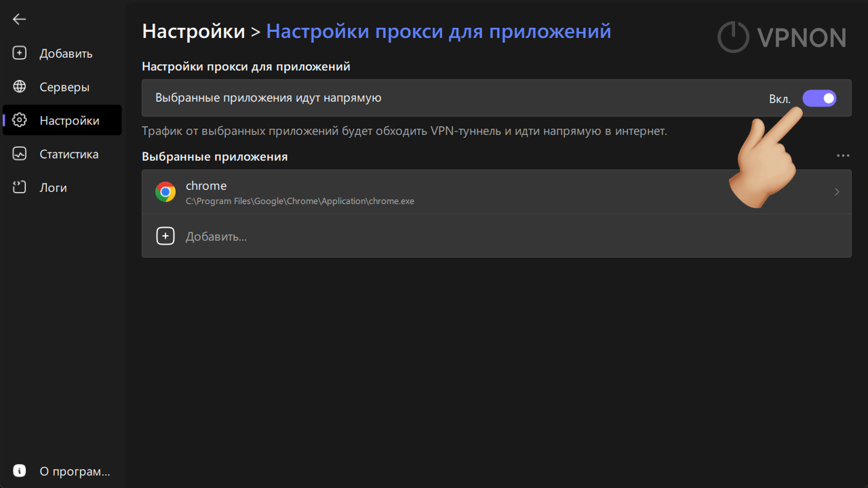
Task: Click the Chrome browser icon
Action: coord(165,192)
